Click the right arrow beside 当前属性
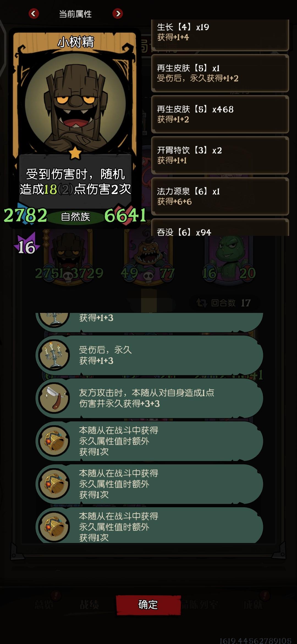Viewport: 297px width, 644px height. tap(118, 13)
